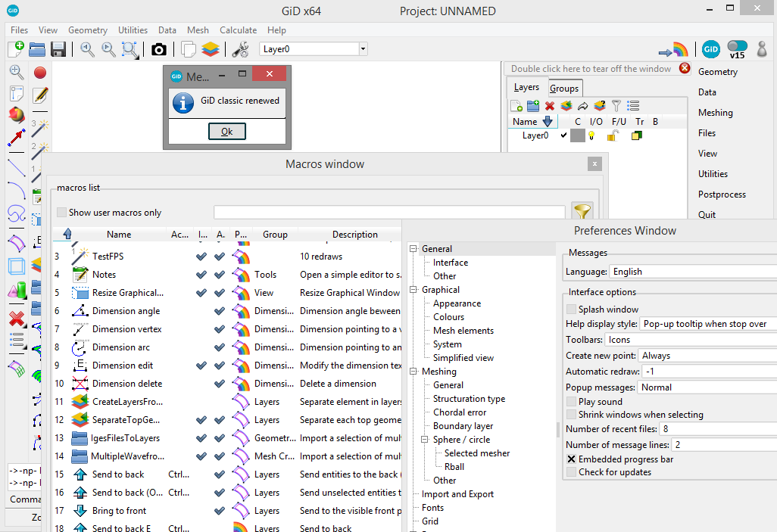Open Help display style dropdown
This screenshot has width=777, height=532.
[708, 324]
